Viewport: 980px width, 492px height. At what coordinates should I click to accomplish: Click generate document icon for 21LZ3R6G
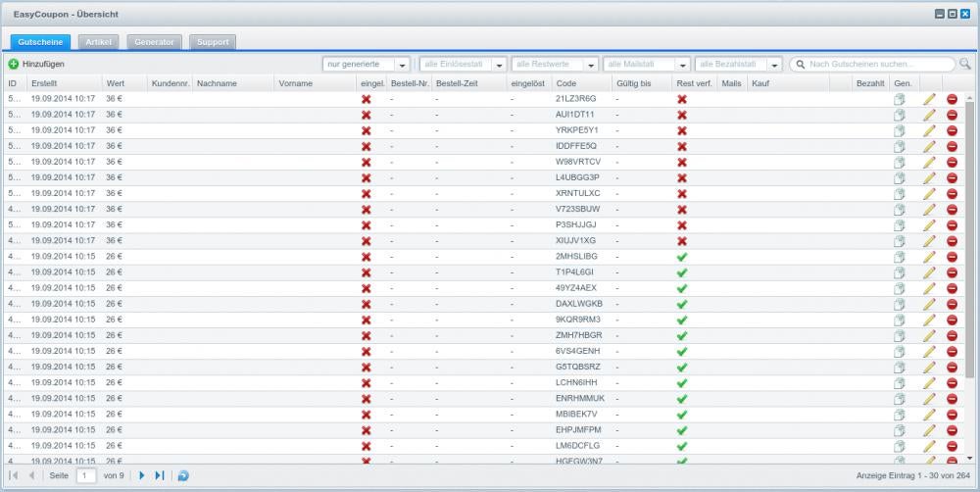[x=900, y=99]
